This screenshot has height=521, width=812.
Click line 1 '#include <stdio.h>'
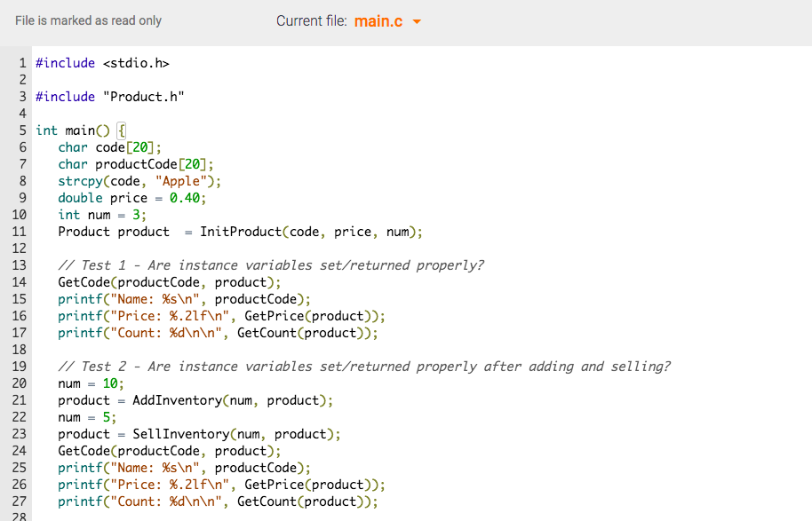(102, 63)
